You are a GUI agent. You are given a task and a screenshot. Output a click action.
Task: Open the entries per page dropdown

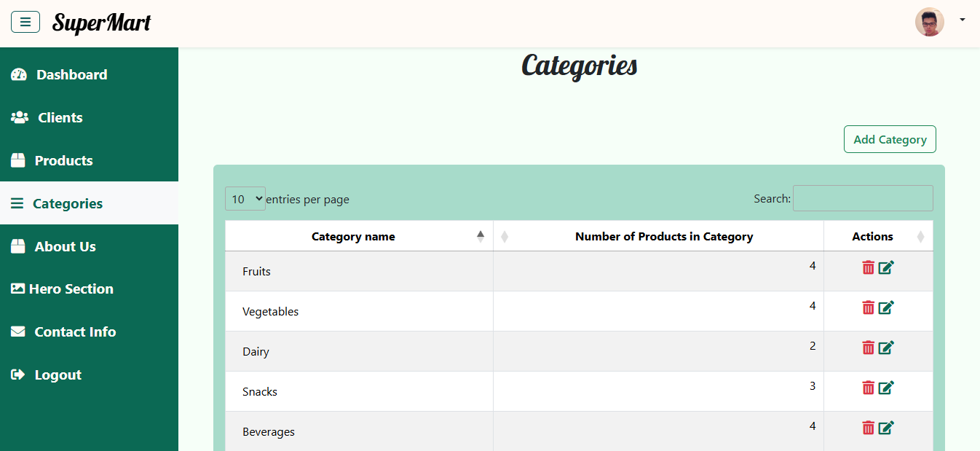point(245,199)
